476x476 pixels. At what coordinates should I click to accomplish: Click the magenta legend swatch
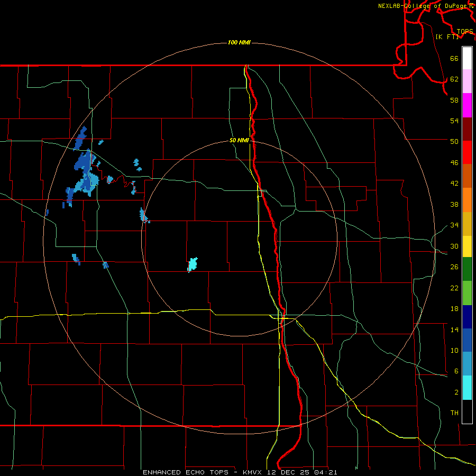(467, 105)
